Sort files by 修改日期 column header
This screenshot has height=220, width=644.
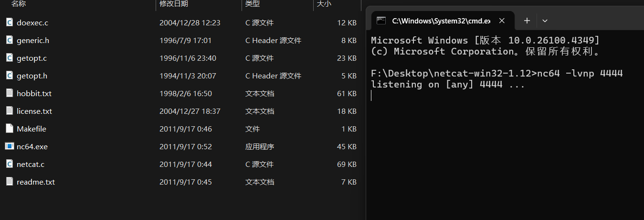[x=174, y=4]
